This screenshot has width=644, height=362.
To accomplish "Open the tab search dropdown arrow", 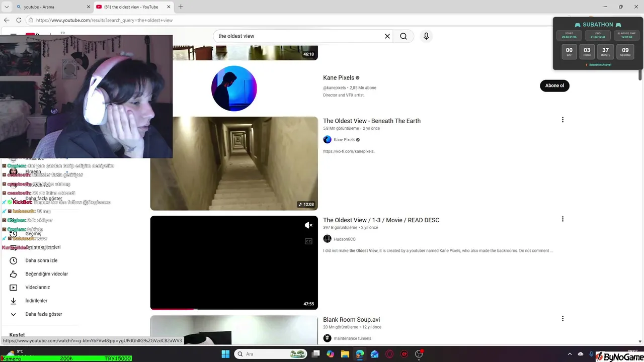I will click(x=6, y=7).
